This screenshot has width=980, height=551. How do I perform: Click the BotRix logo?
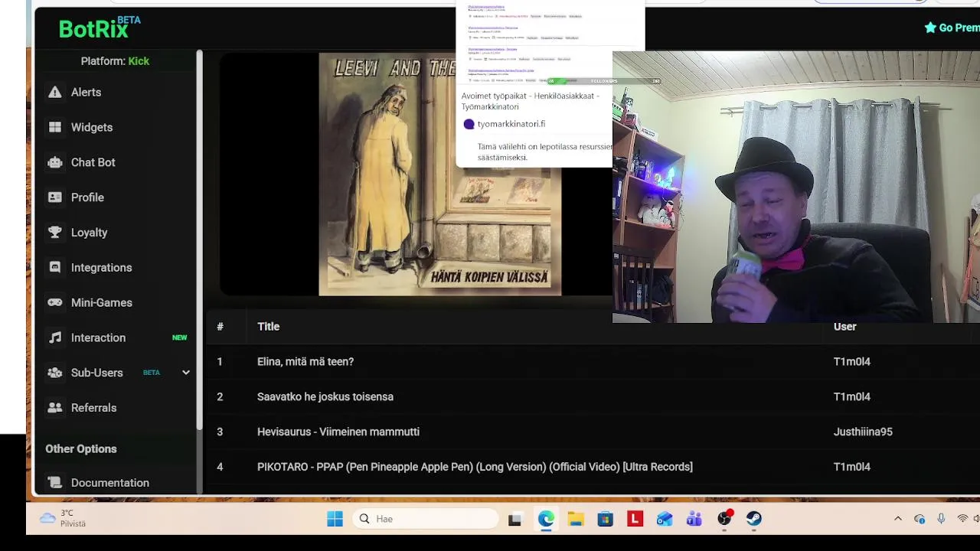(100, 28)
